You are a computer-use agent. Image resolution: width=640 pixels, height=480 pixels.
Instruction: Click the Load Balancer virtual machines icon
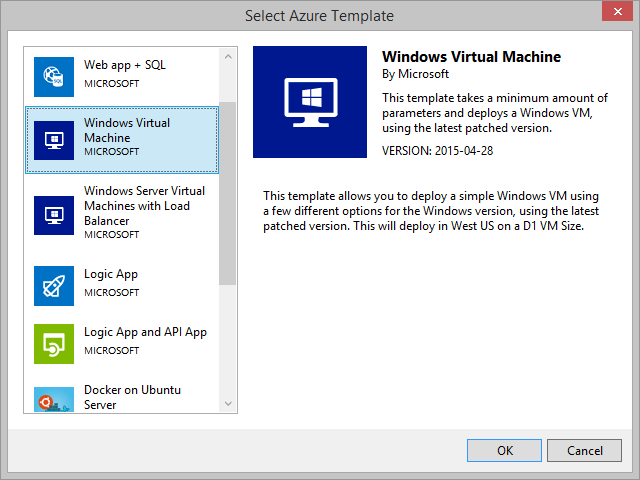54,215
